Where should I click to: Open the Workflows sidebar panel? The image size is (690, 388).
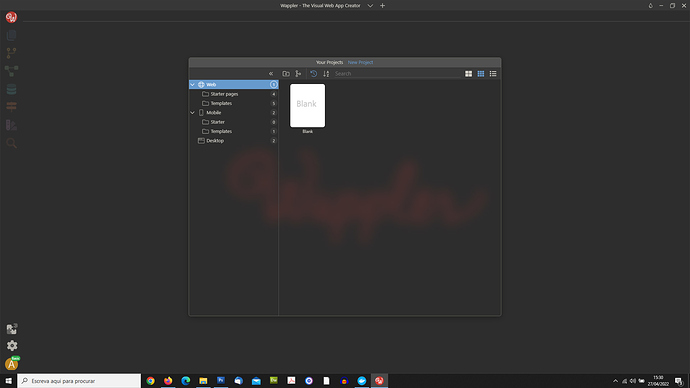[11, 70]
